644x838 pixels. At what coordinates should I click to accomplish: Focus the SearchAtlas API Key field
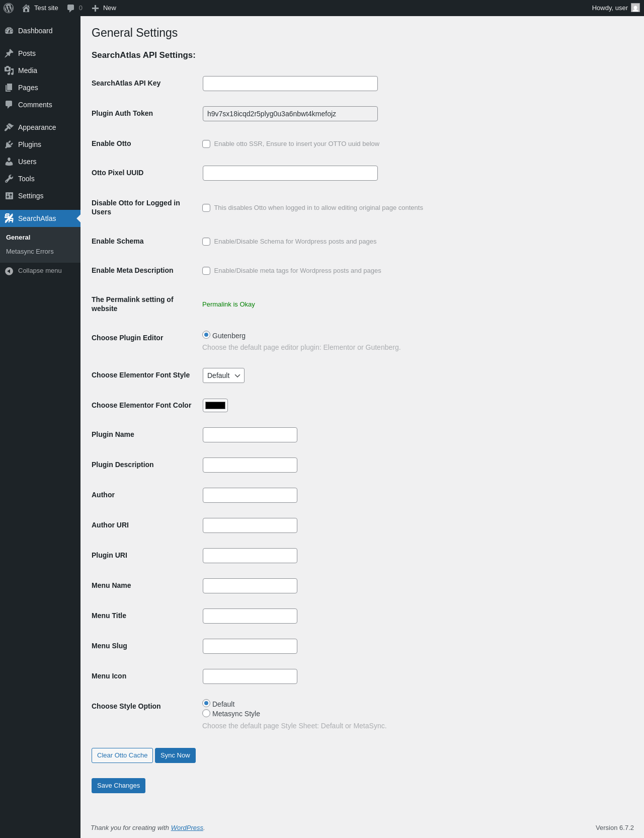290,84
